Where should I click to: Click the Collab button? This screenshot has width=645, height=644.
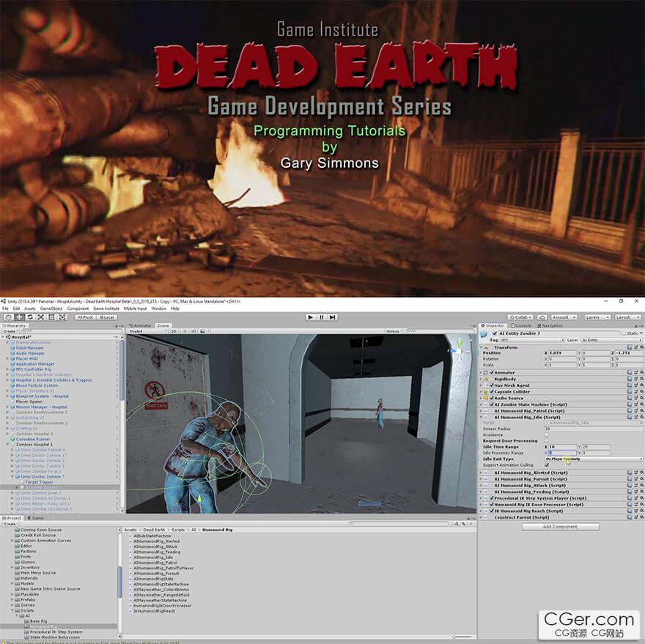pos(520,317)
